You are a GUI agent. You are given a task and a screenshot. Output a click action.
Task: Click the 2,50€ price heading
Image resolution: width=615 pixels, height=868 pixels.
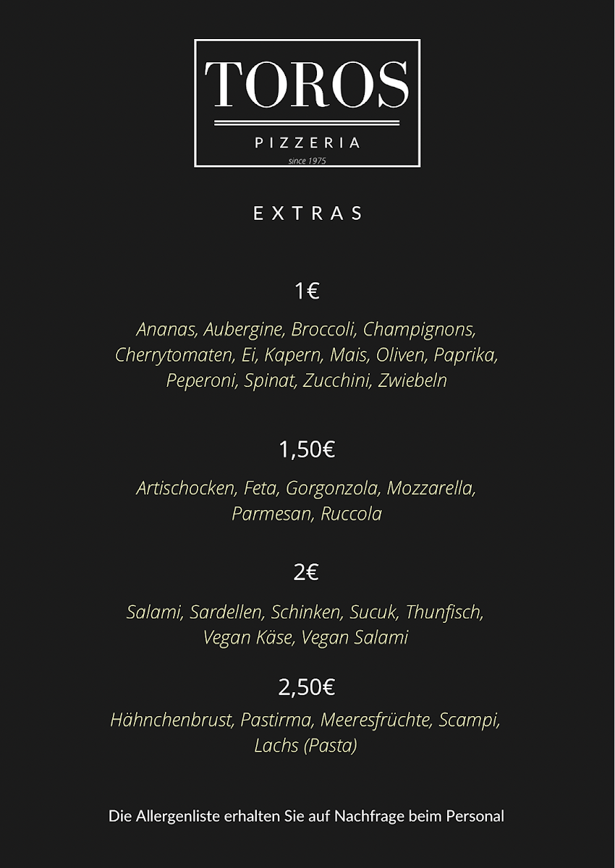(x=307, y=687)
